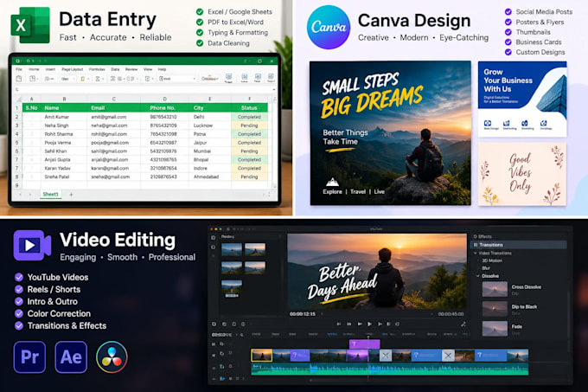Click the Rohit Sharma name cell
Viewport: 588px width, 392px height.
coord(63,134)
